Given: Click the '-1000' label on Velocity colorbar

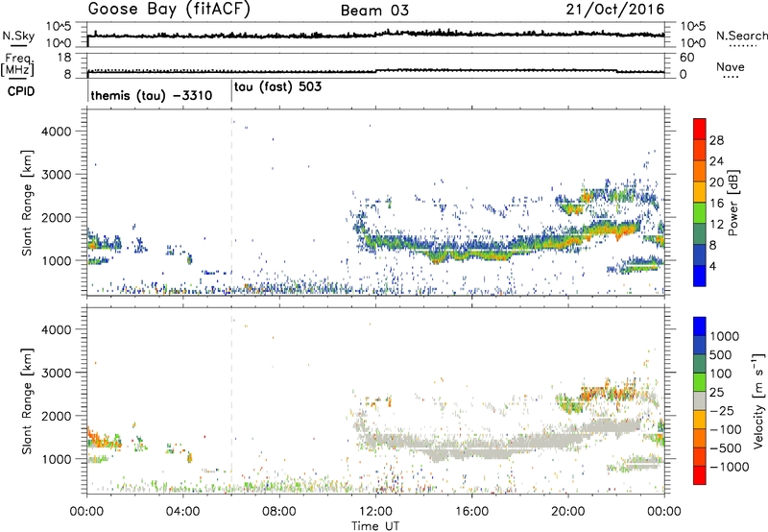Looking at the screenshot, I should [x=729, y=467].
